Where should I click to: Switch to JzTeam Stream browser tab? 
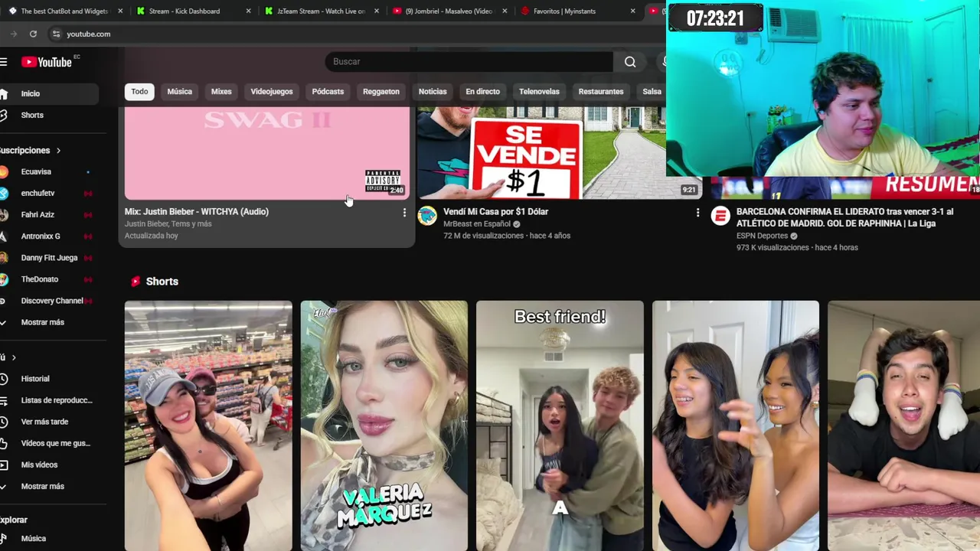coord(321,11)
